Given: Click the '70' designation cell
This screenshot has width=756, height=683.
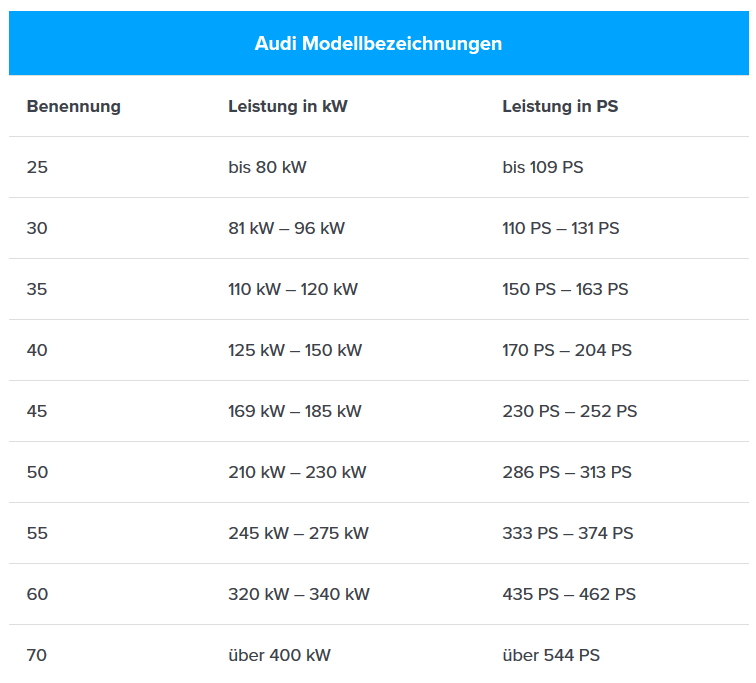Looking at the screenshot, I should [x=37, y=655].
